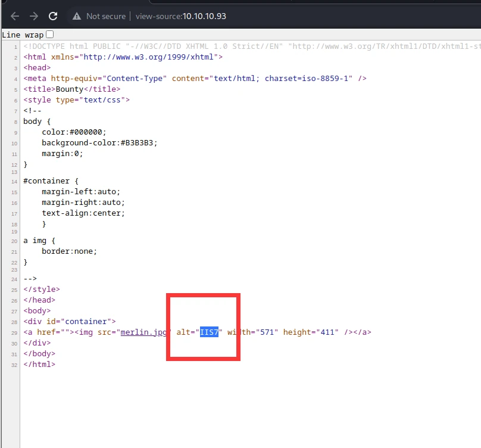The width and height of the screenshot is (481, 448).
Task: Click the color:#000000 line
Action: coord(74,132)
